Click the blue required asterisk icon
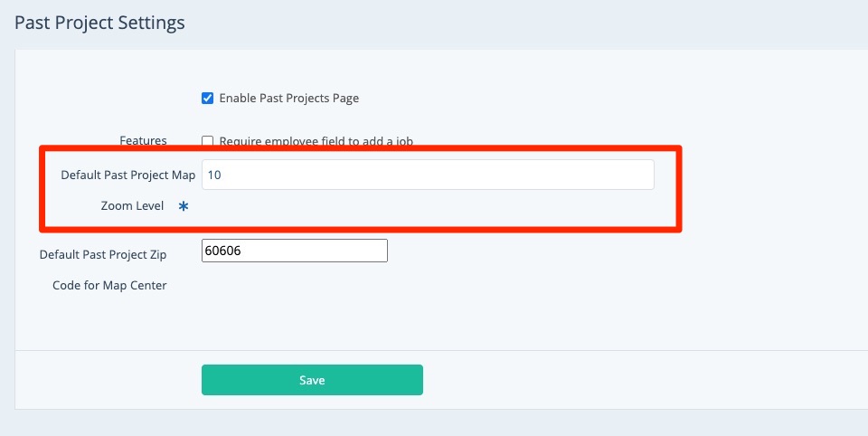Viewport: 868px width, 436px height. 184,206
